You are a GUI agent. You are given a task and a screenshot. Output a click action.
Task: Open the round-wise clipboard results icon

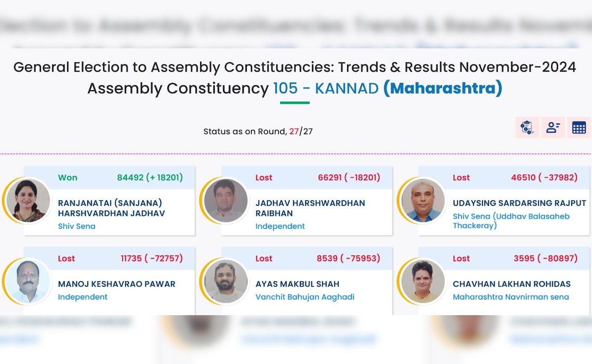527,128
